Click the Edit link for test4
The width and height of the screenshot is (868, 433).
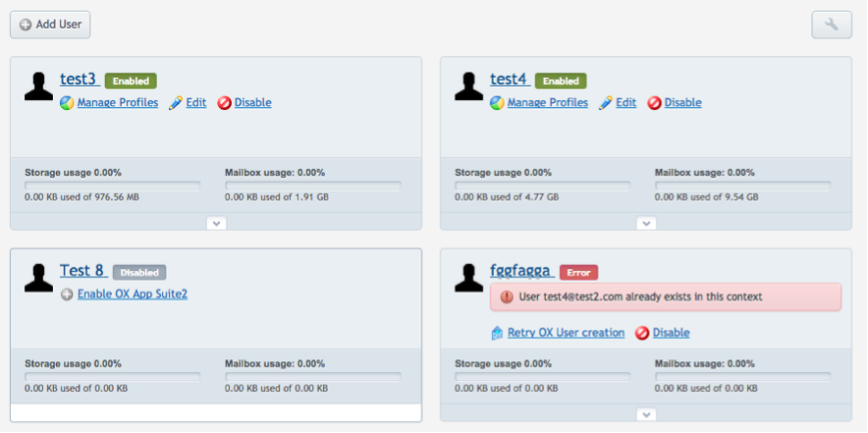coord(626,102)
